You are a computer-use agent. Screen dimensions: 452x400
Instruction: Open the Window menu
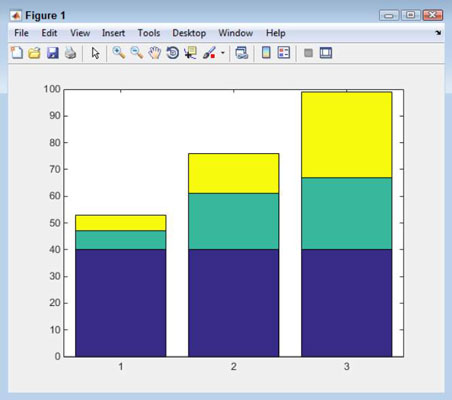(x=236, y=33)
